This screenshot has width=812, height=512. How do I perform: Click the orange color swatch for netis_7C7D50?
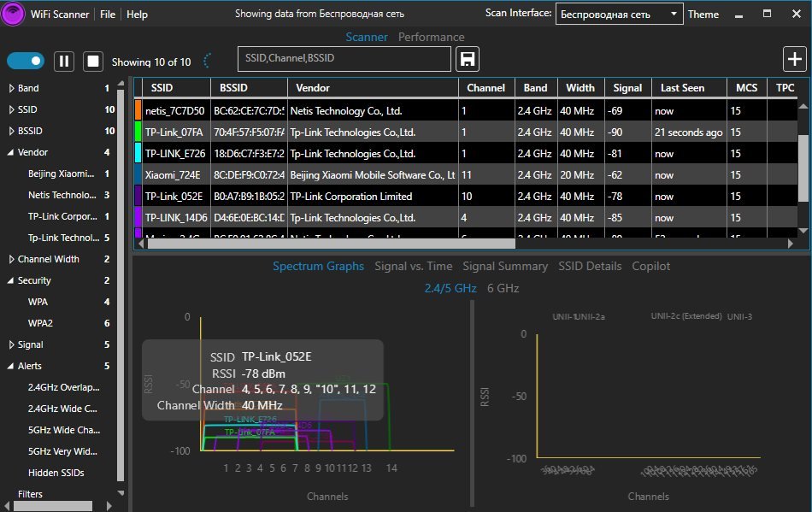(x=138, y=110)
